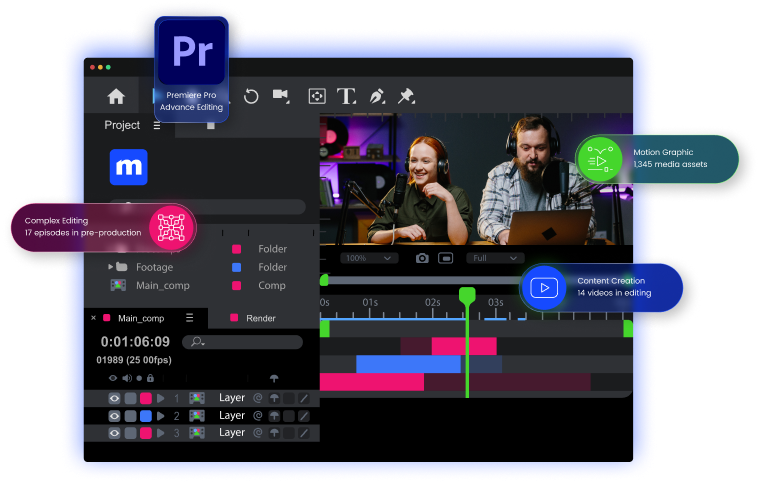Viewport: 759px width, 482px height.
Task: Expand Layer 1 properties triangle
Action: (161, 398)
